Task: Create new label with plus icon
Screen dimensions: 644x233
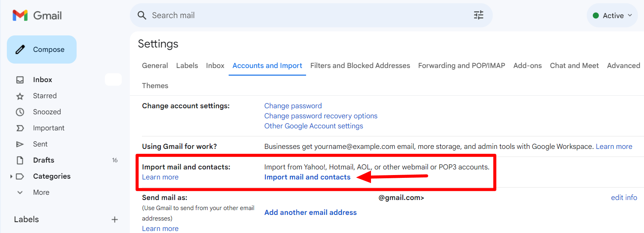Action: [115, 219]
